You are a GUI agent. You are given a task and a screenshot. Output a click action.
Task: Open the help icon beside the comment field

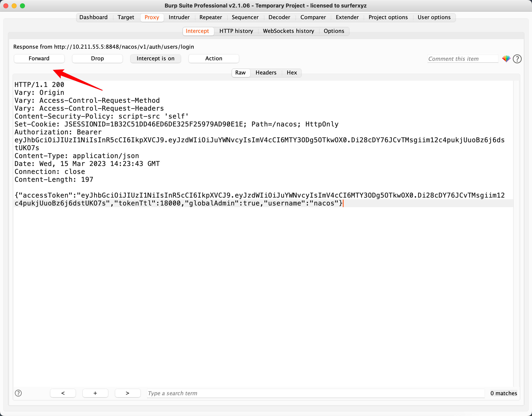point(517,59)
